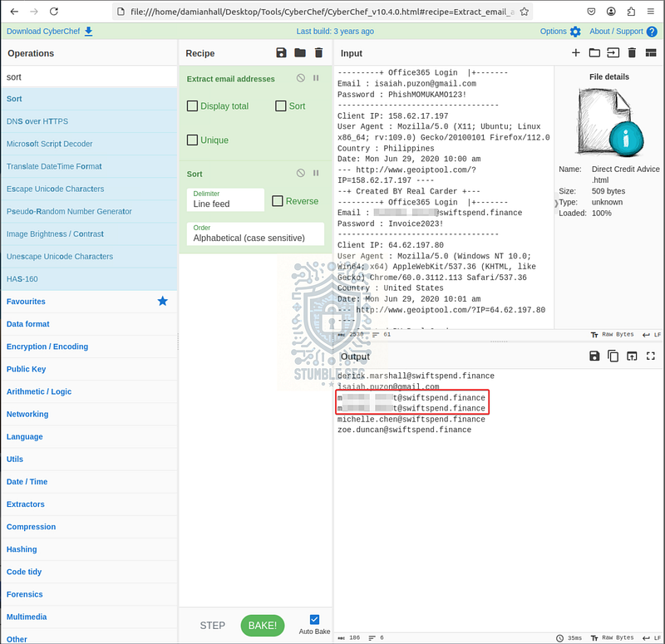Click the BAKE! button
The image size is (665, 644).
pos(263,626)
